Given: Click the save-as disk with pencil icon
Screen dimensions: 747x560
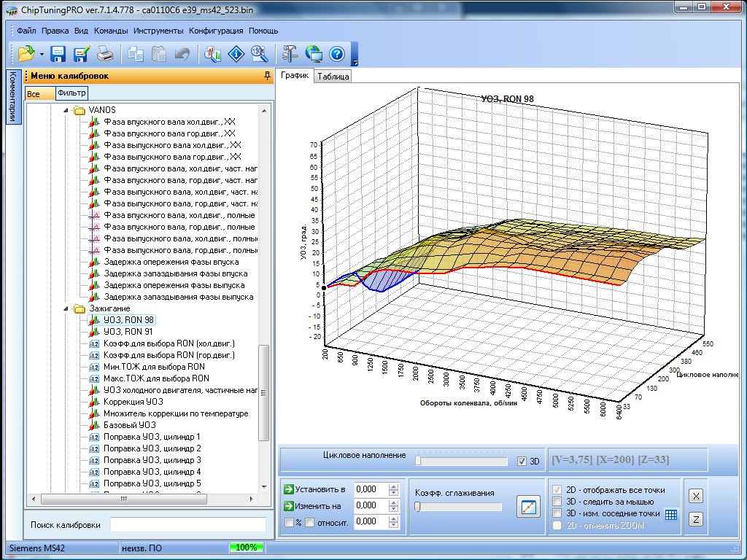Looking at the screenshot, I should pos(81,53).
